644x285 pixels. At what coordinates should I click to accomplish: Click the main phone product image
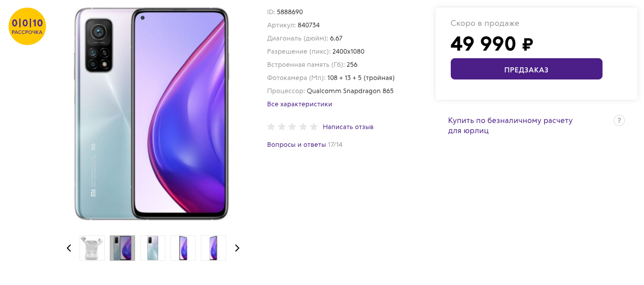click(x=151, y=114)
